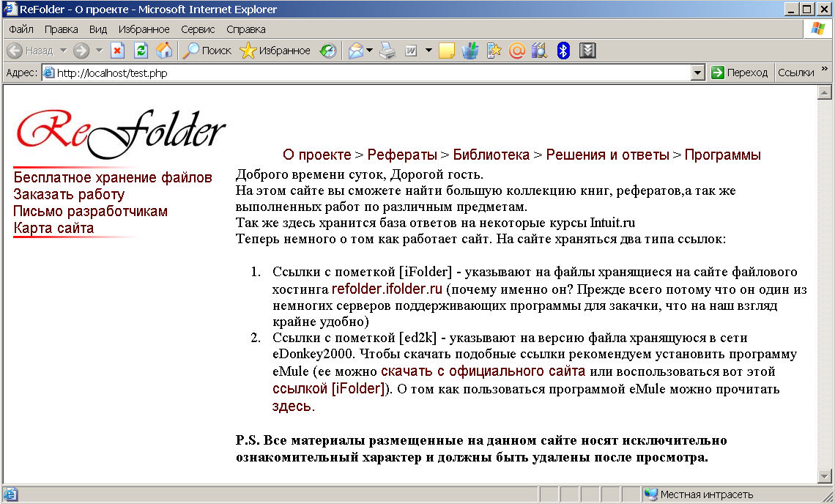Click the scrollbar up arrow
This screenshot has width=835, height=504.
824,93
